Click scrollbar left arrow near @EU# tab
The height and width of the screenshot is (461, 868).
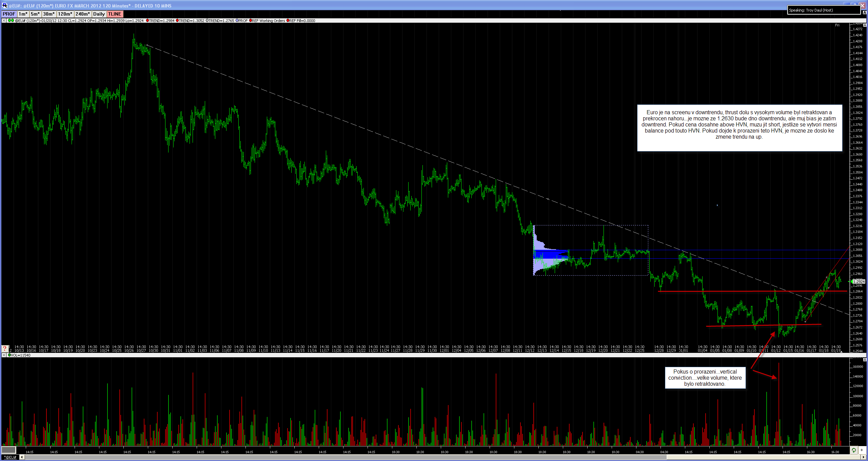coord(22,457)
